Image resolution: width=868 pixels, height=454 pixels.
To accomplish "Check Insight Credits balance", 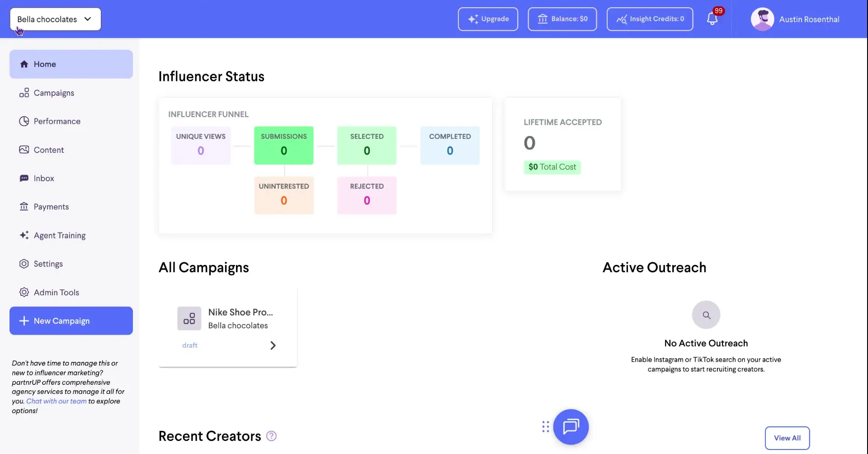I will (650, 19).
